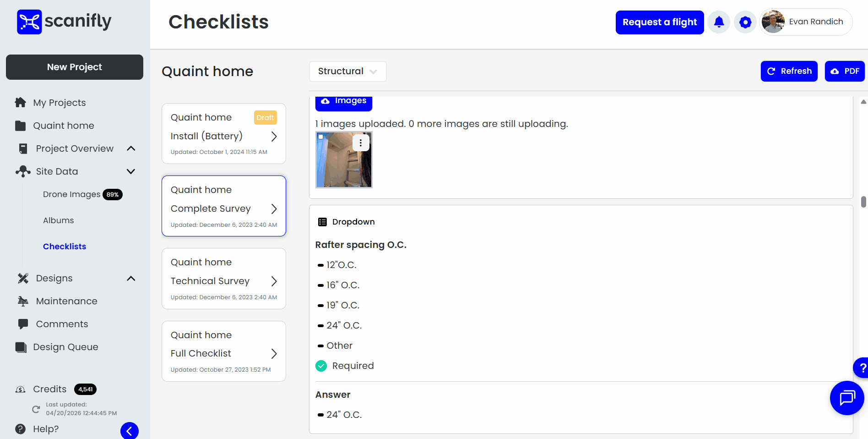Click the Comments speech bubble icon
This screenshot has width=868, height=439.
tap(22, 324)
